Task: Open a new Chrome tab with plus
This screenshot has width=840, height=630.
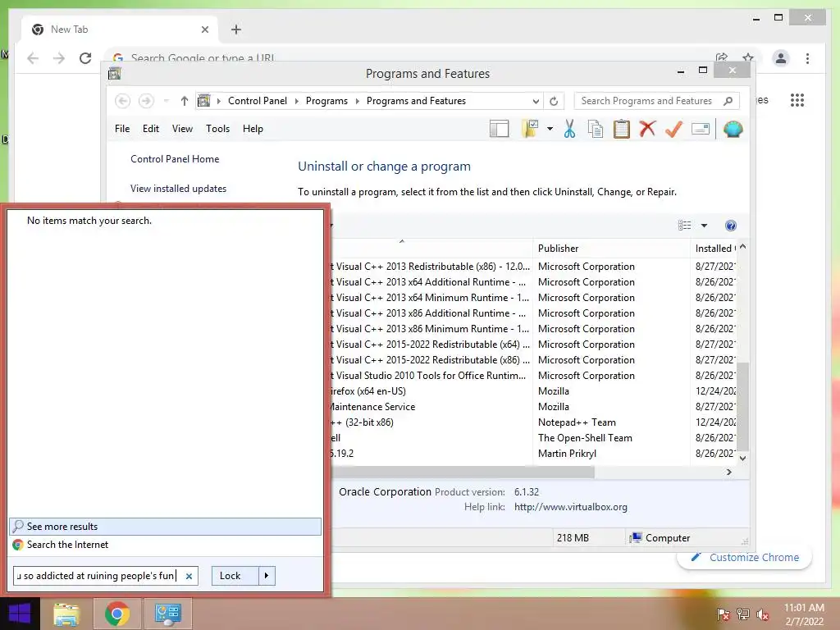Action: (x=235, y=30)
